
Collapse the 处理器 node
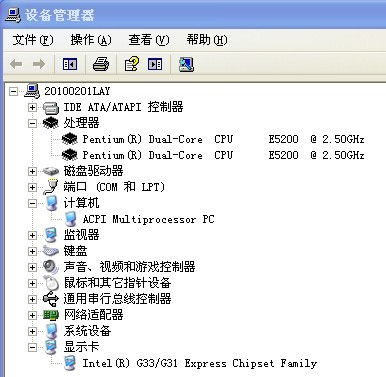(x=32, y=123)
